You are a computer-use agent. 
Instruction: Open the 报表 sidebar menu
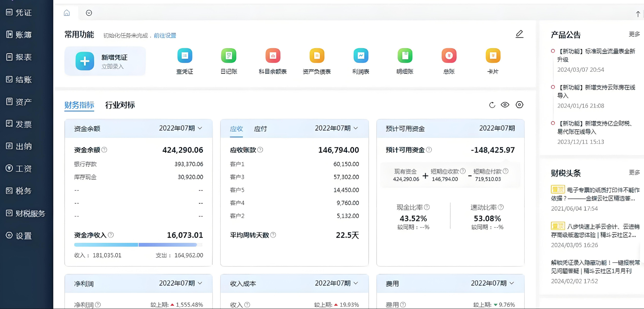(19, 57)
